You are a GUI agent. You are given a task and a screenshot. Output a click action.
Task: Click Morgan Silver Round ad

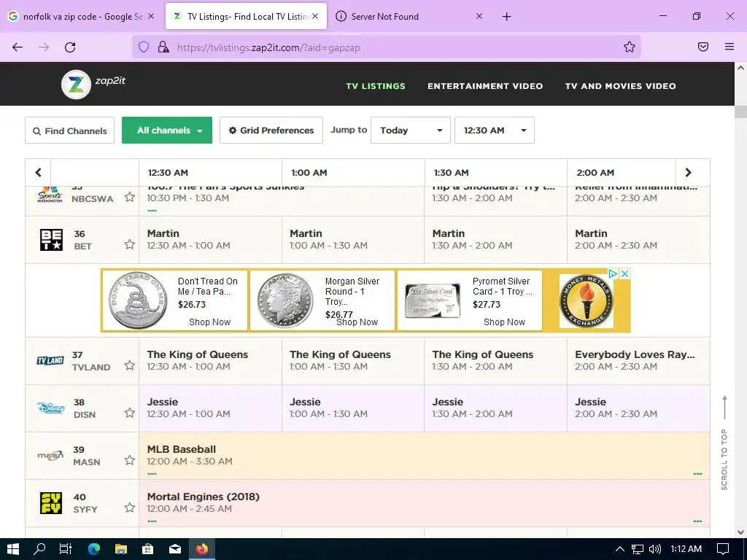[x=322, y=300]
